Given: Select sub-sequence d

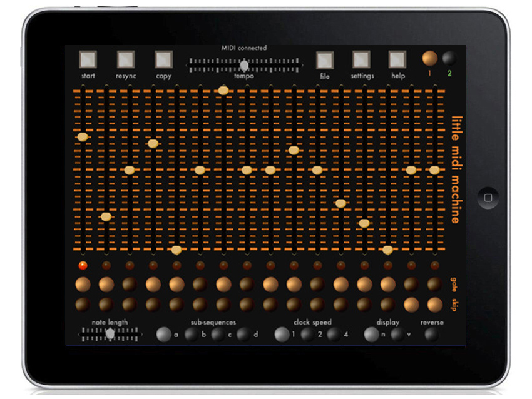Looking at the screenshot, I should 243,335.
